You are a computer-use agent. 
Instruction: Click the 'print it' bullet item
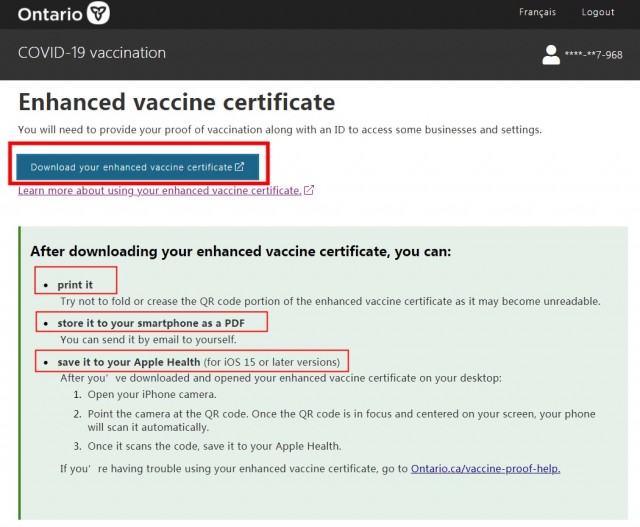[x=75, y=285]
